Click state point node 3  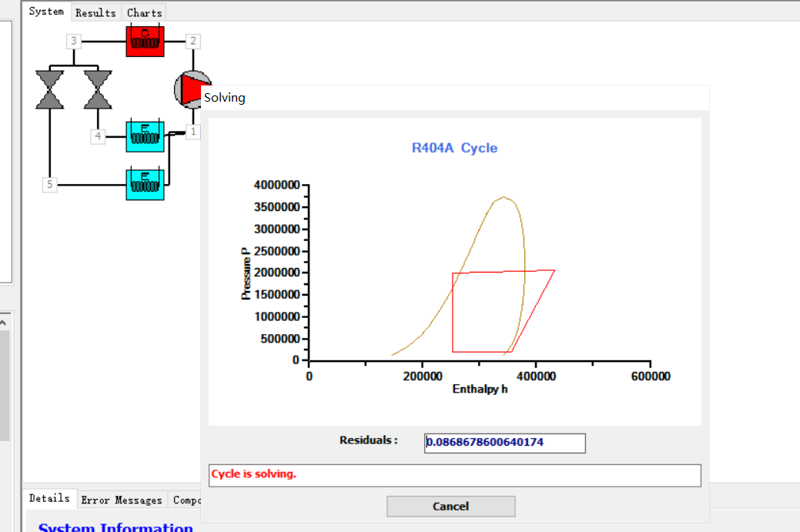tap(73, 41)
